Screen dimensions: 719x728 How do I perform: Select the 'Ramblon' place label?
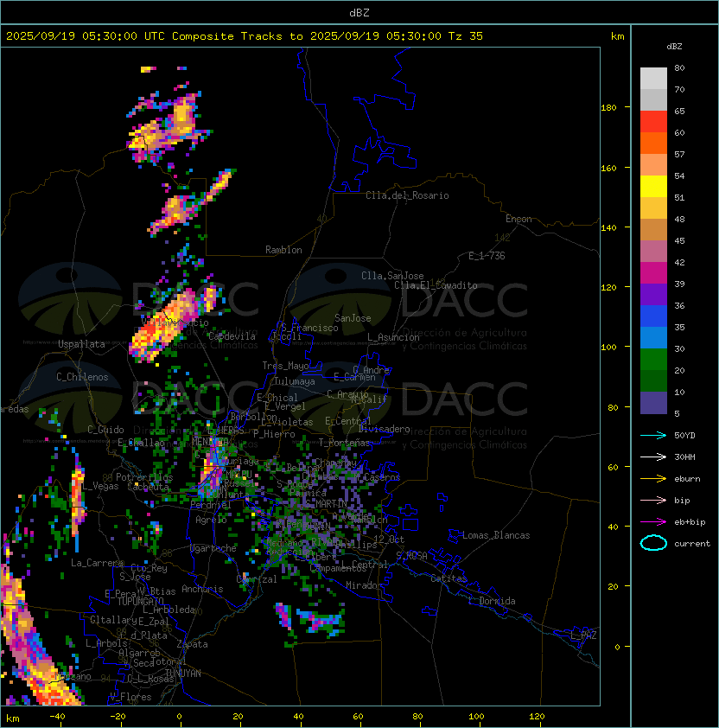pyautogui.click(x=283, y=250)
